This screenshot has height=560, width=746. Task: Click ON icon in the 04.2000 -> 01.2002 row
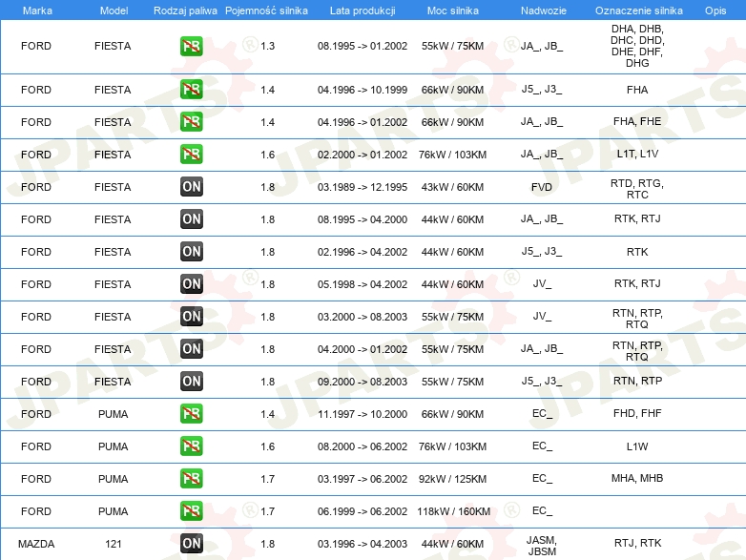point(191,349)
